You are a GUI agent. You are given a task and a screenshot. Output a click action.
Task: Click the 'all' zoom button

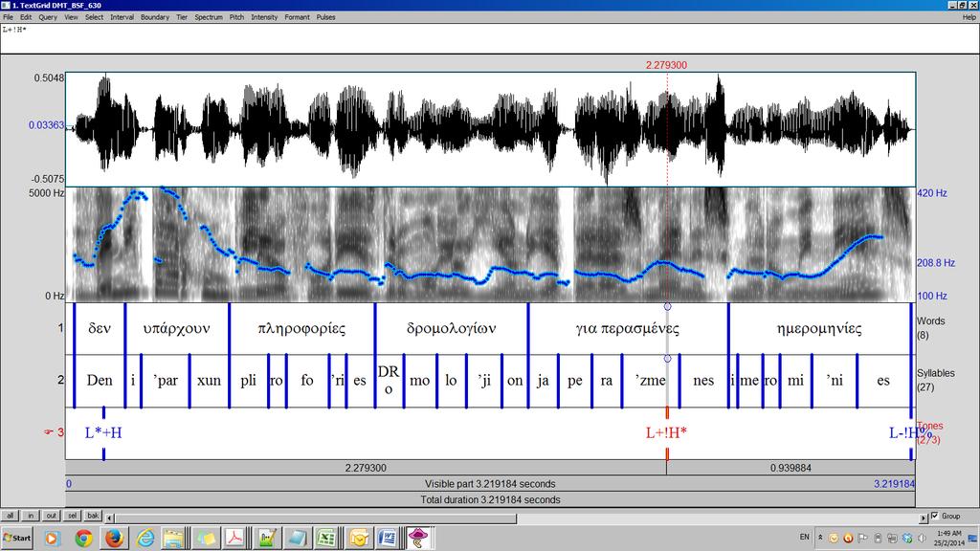(10, 516)
